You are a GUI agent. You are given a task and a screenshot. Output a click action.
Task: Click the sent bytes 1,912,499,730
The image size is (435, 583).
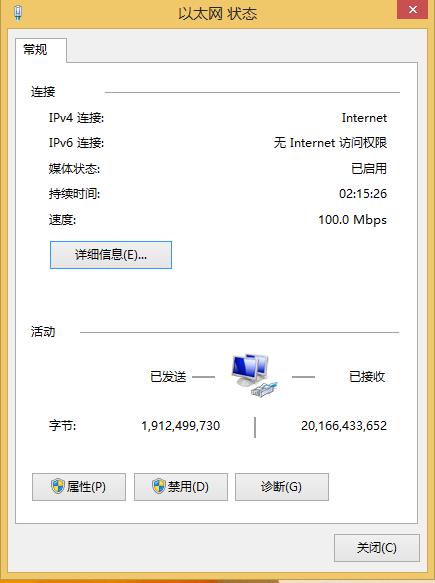pyautogui.click(x=181, y=426)
